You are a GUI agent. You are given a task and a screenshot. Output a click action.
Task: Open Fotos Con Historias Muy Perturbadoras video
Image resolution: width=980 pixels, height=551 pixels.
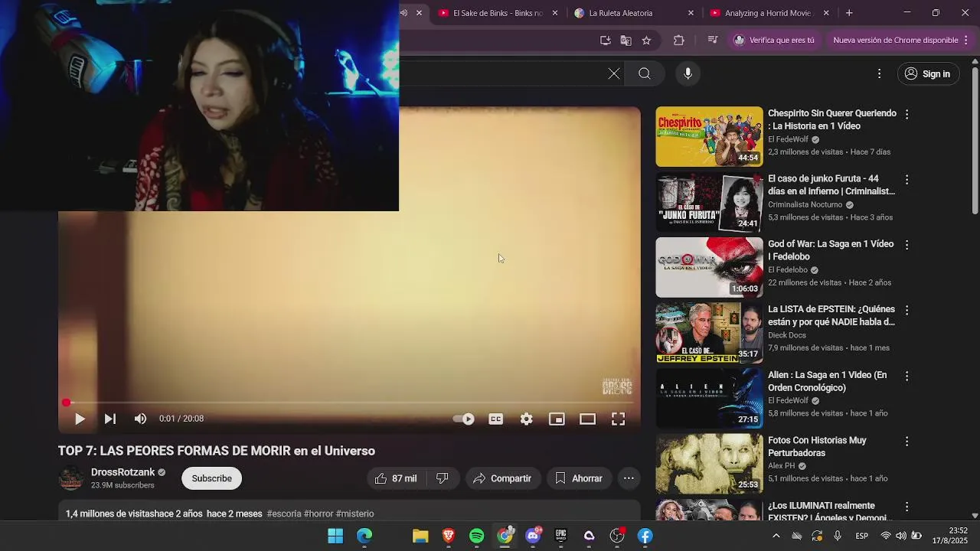pyautogui.click(x=817, y=446)
